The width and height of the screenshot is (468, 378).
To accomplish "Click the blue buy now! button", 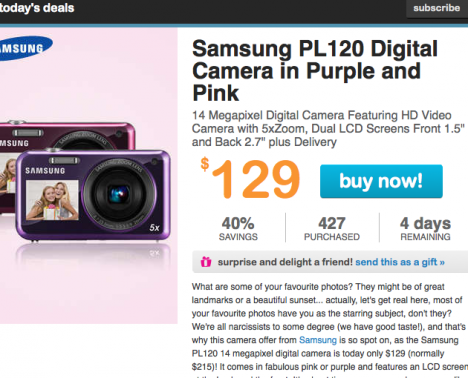I will point(381,181).
